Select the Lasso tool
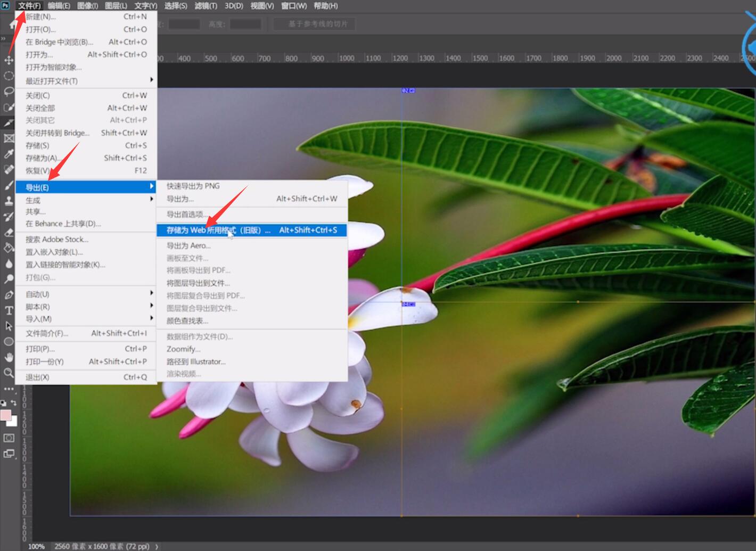 pyautogui.click(x=9, y=92)
